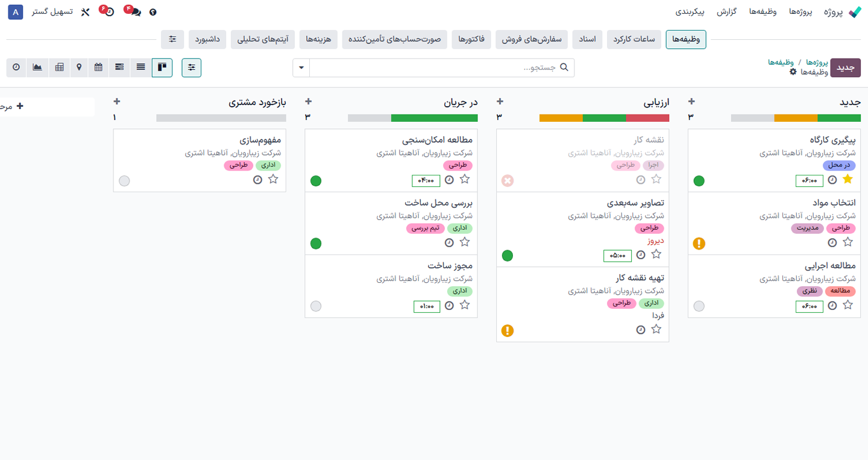Open the view filters panel icon

click(191, 68)
